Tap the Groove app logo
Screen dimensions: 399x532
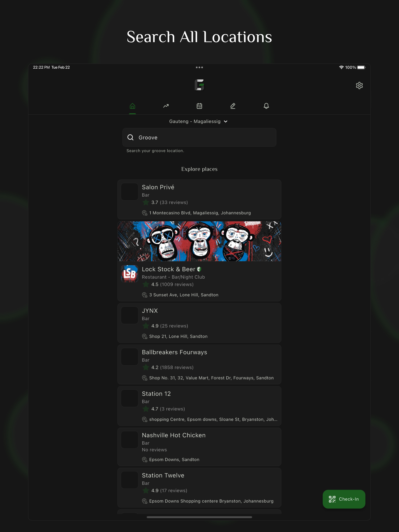[x=199, y=85]
